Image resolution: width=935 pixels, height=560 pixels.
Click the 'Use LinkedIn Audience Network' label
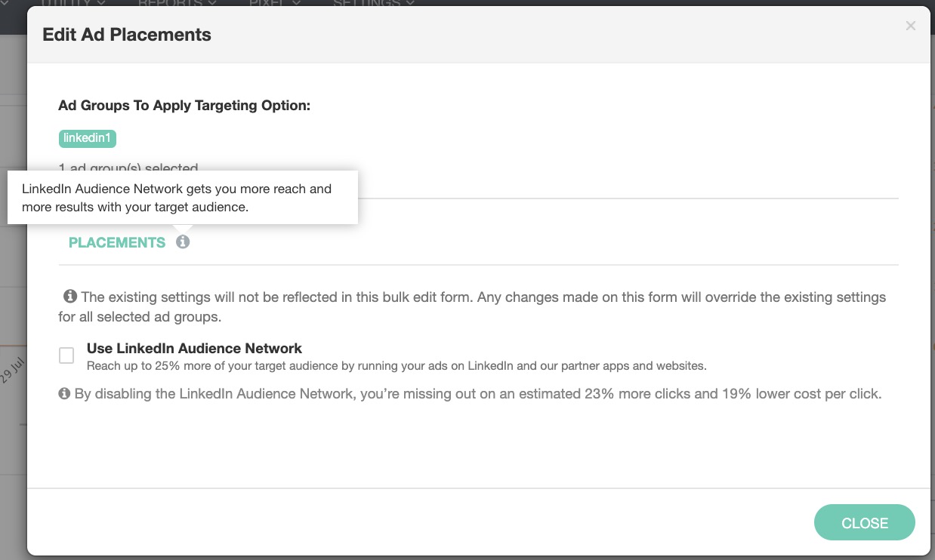coord(194,349)
